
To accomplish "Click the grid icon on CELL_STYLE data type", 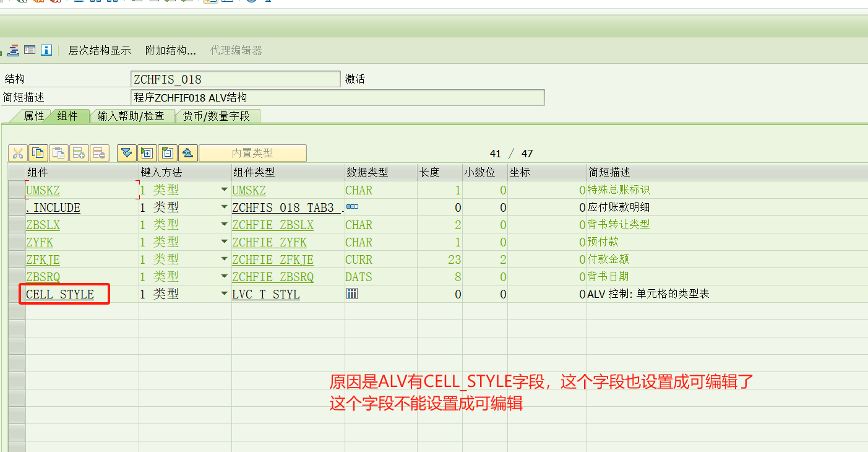I will click(x=351, y=293).
